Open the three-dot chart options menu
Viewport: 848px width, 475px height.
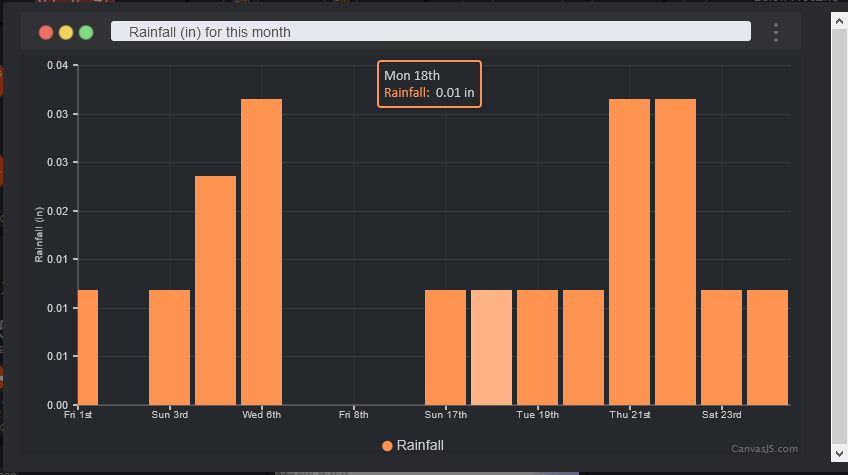click(776, 32)
